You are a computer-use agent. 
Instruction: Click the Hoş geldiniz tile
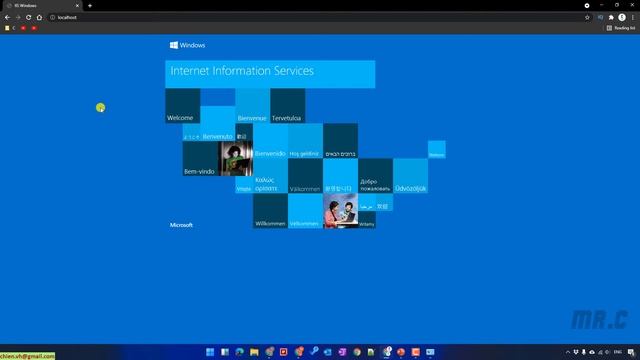click(305, 141)
